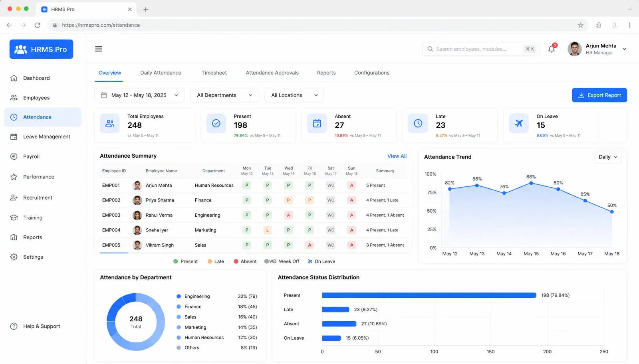Click Sneha Iyer's Tuesday late badge
This screenshot has width=639, height=364.
tap(268, 230)
